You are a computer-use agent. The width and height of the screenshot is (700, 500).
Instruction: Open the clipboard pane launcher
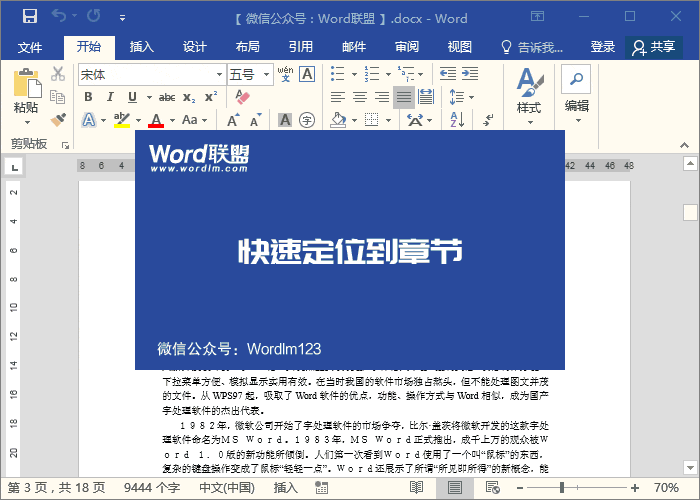(x=66, y=145)
